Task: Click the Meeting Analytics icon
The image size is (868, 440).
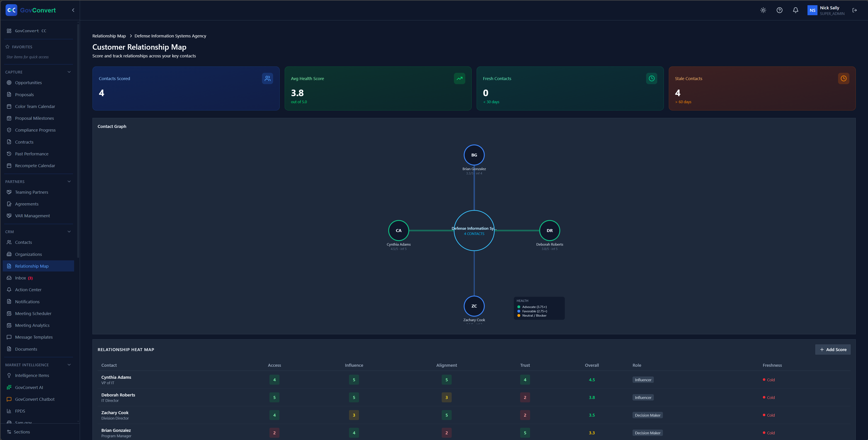Action: click(x=9, y=325)
